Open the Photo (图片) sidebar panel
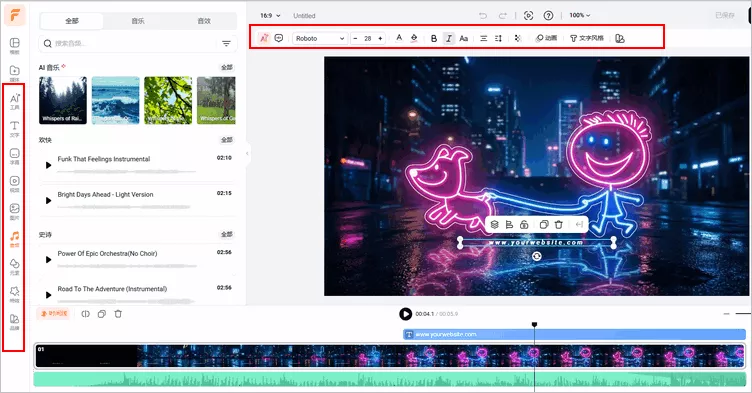The image size is (752, 393). click(x=14, y=212)
